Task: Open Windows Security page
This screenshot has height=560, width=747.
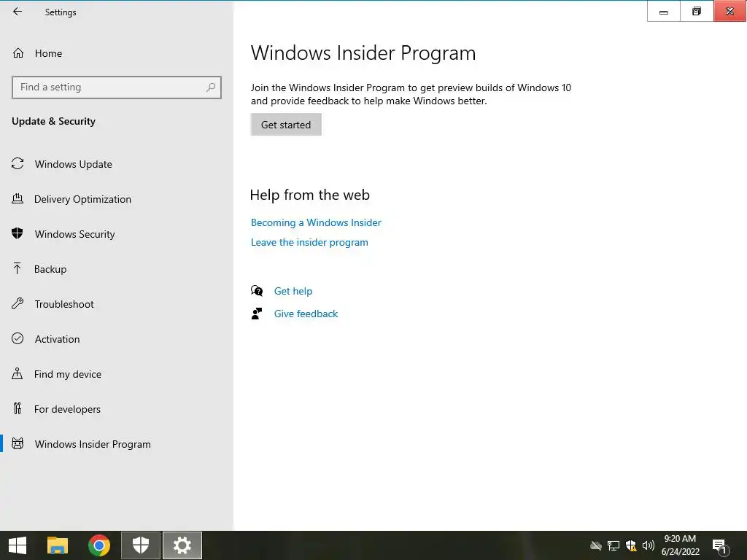Action: (x=75, y=234)
